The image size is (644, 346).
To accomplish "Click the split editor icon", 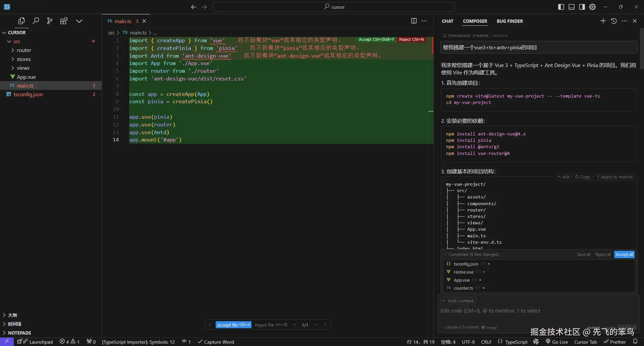I will 414,21.
